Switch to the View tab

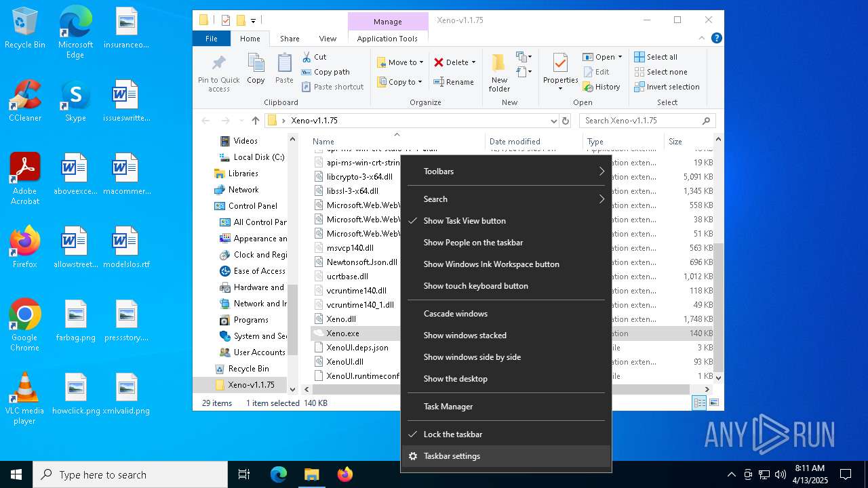328,39
